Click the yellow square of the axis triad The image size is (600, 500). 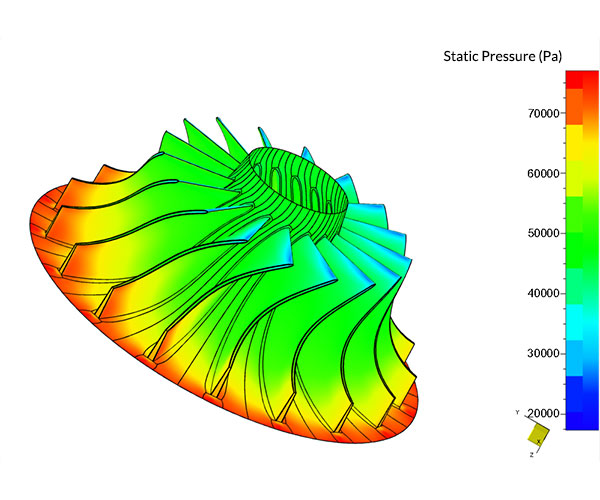click(x=539, y=432)
